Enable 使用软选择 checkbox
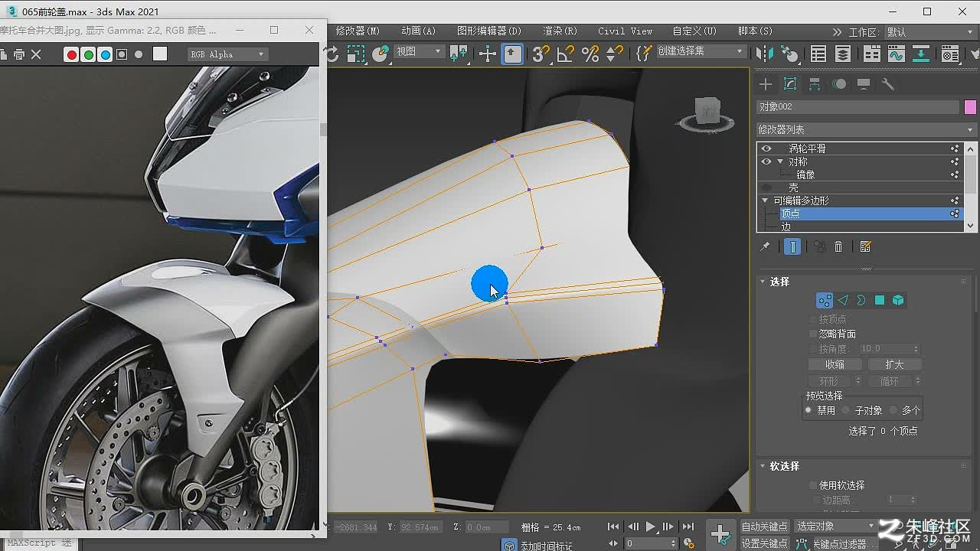This screenshot has height=551, width=980. [814, 485]
